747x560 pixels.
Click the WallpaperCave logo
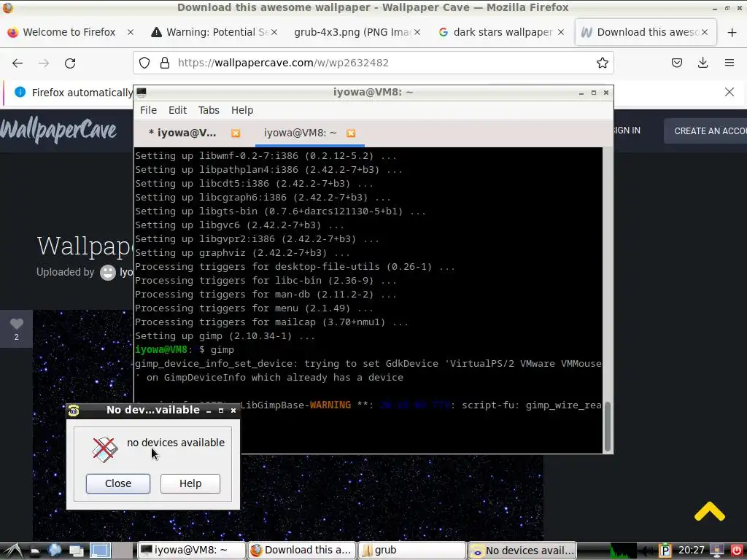[58, 130]
